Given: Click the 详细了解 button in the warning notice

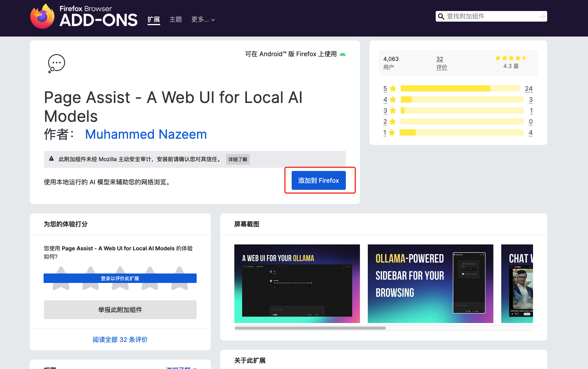Looking at the screenshot, I should (x=238, y=159).
